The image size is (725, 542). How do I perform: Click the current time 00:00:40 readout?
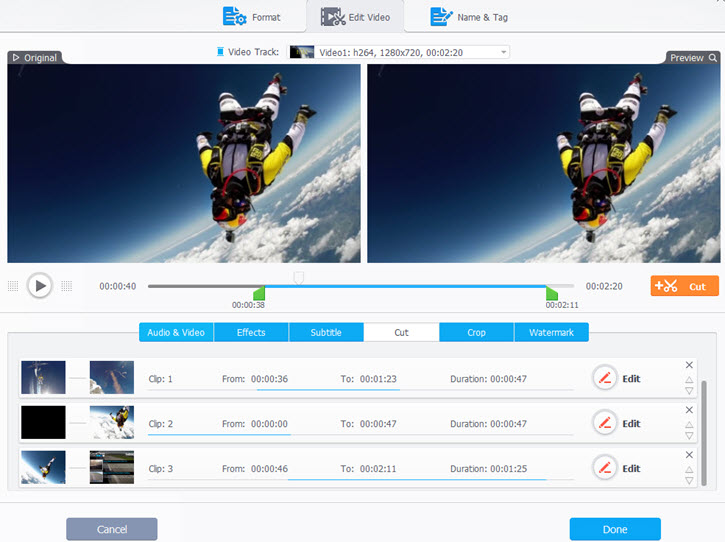[x=118, y=286]
